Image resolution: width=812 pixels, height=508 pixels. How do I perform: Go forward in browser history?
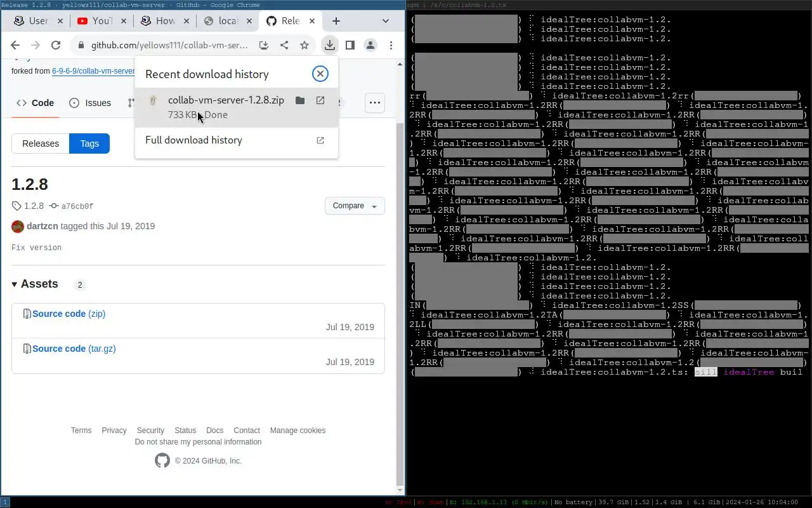[36, 45]
